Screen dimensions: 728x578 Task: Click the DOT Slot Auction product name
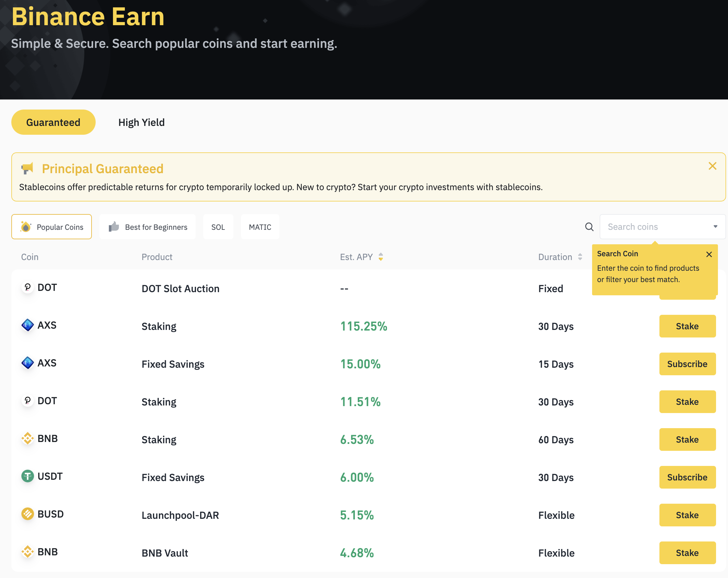tap(181, 288)
